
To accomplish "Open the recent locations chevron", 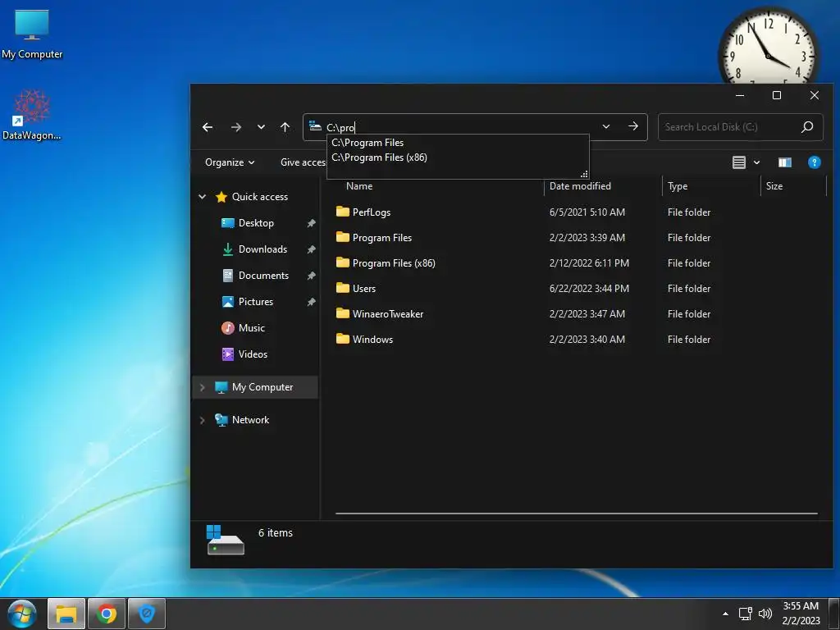I will (x=261, y=127).
